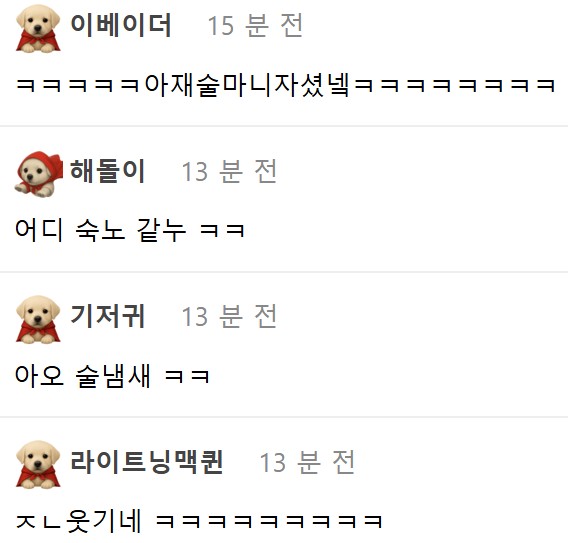The width and height of the screenshot is (568, 543).
Task: Click 라이트닝맥퀸's 13 분 전 timestamp
Action: pos(307,462)
